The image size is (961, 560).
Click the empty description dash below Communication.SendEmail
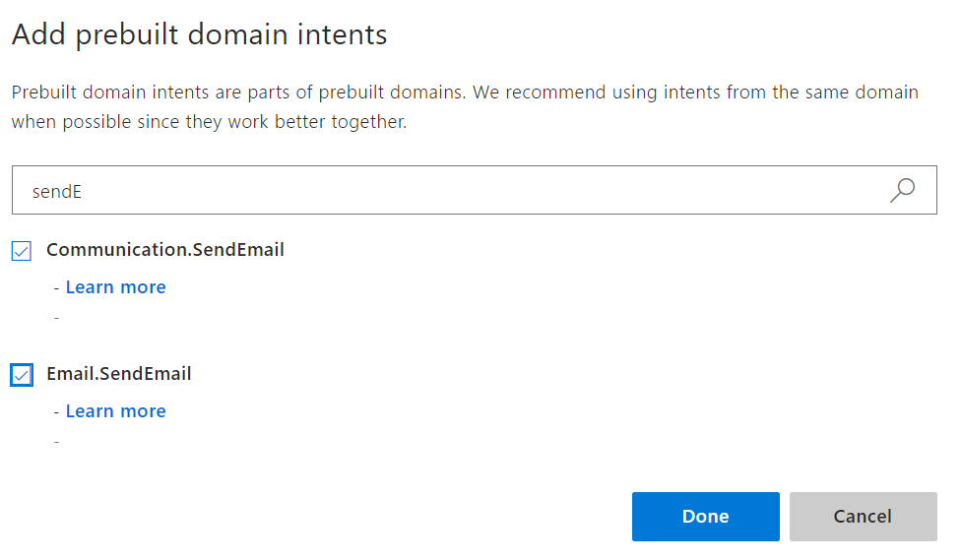(x=56, y=317)
